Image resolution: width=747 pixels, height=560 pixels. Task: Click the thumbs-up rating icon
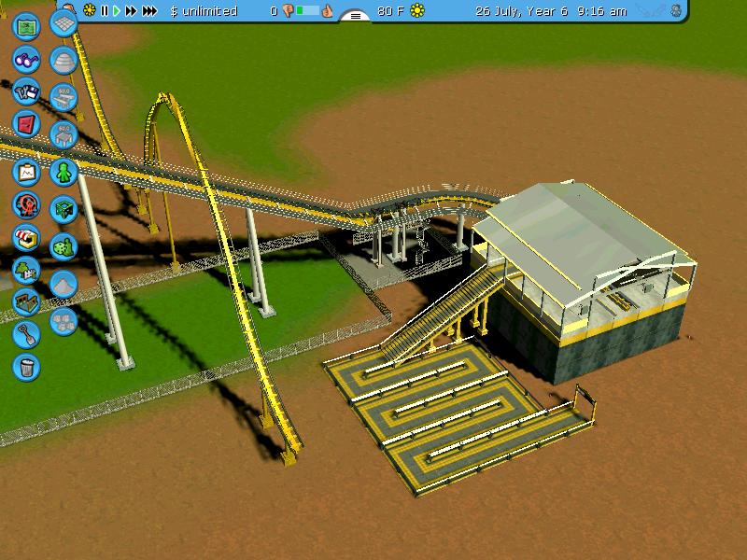pyautogui.click(x=327, y=11)
